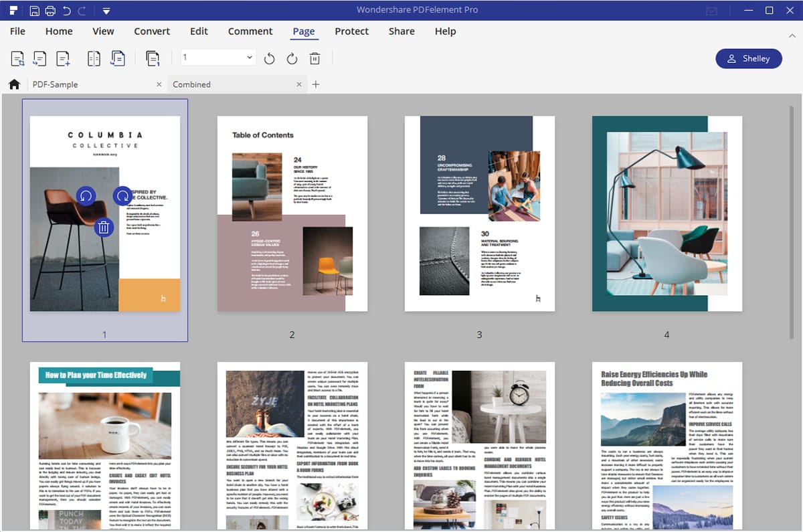Image resolution: width=803 pixels, height=532 pixels.
Task: Click the Shelley account button
Action: click(748, 59)
